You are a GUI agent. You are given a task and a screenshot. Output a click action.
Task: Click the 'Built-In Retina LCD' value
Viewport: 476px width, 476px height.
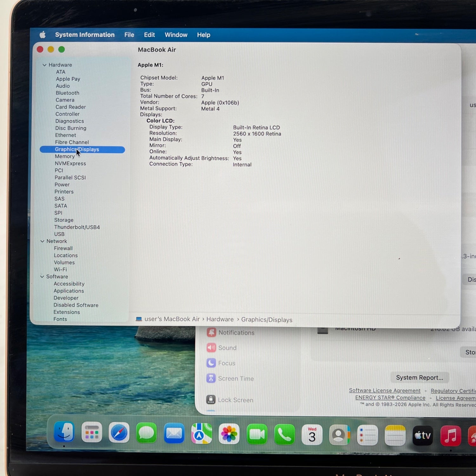[x=256, y=128]
